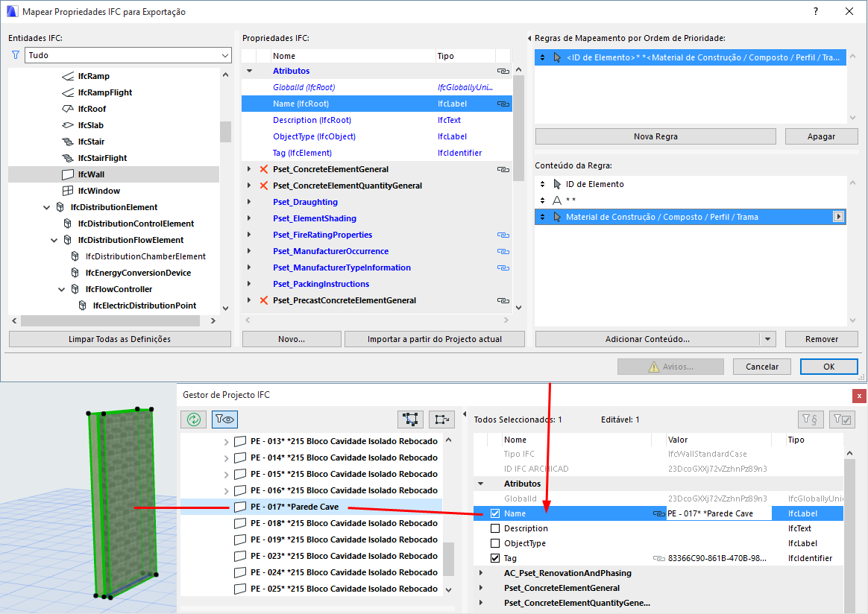Screen dimensions: 868x614
Task: Select IfcElectricDistributionPoint entity
Action: [x=145, y=306]
